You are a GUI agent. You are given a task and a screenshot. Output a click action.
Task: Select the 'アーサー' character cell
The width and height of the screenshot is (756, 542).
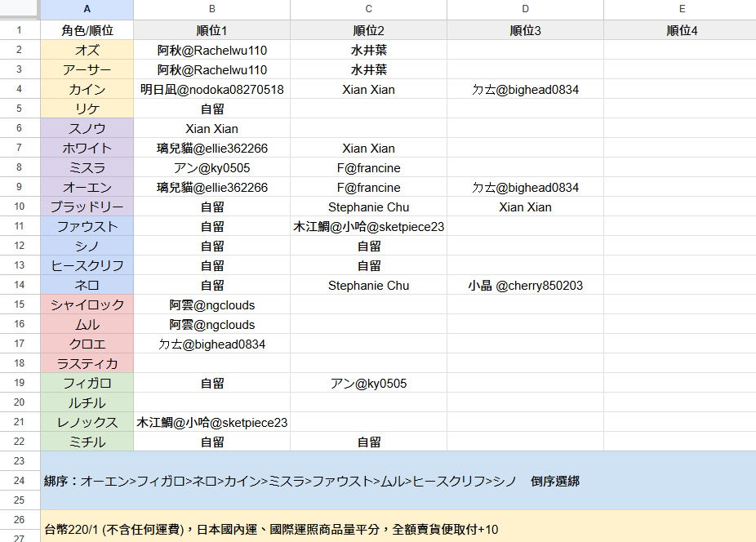coord(87,70)
